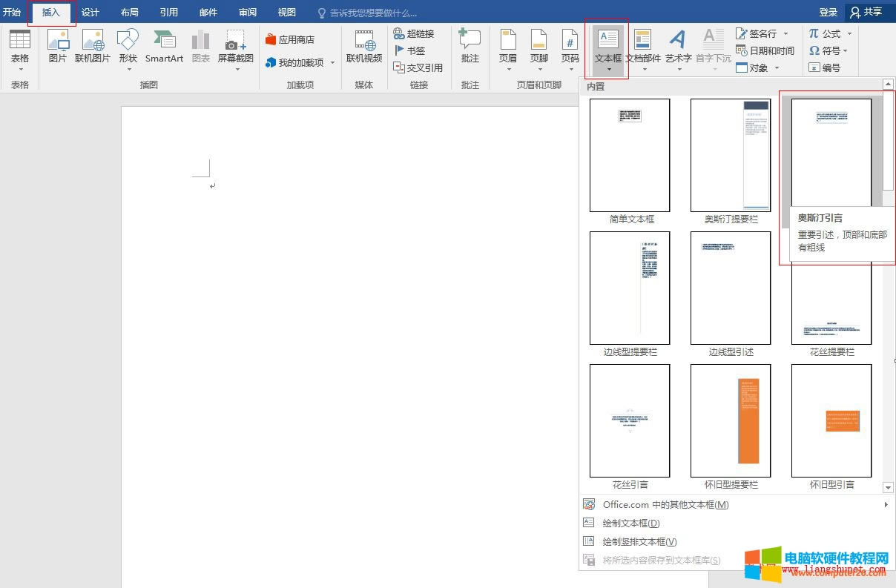Open the 对象 object dropdown

(760, 67)
